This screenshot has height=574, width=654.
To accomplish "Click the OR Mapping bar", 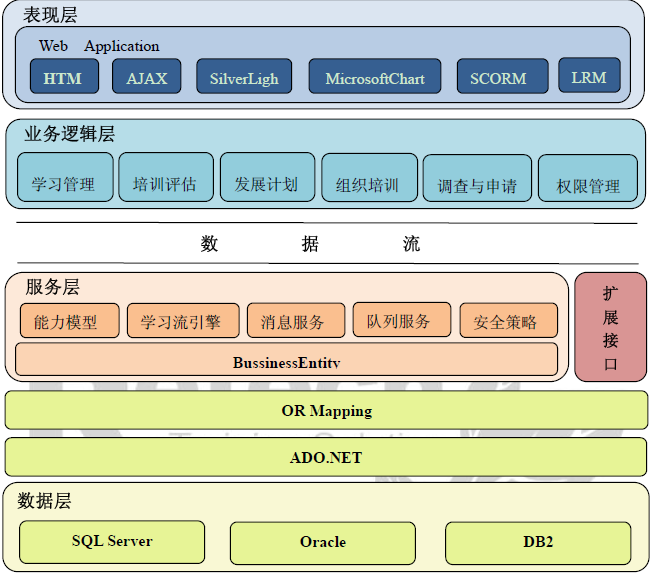I will click(326, 410).
